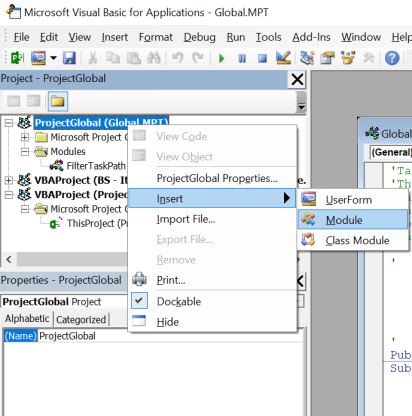
Task: Open Project Explorer toolbar icon
Action: [307, 58]
